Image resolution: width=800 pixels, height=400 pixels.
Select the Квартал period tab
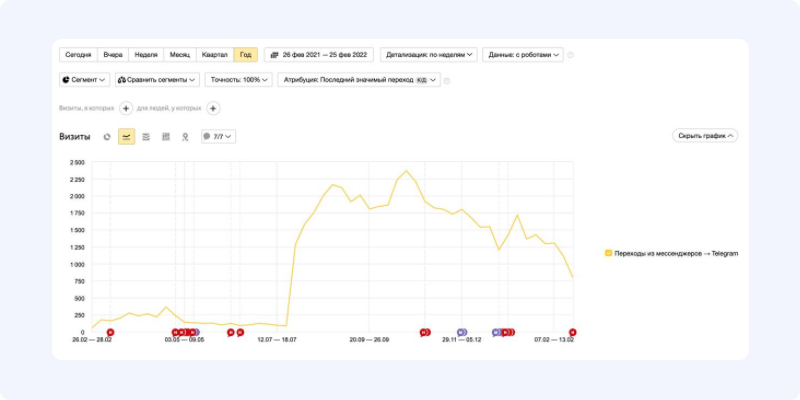(215, 55)
